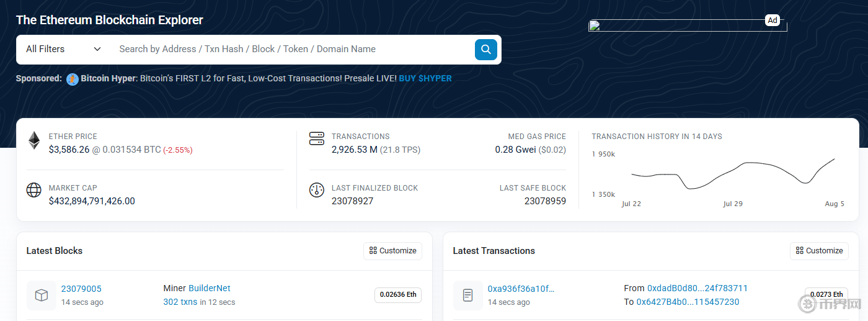Click the document icon for latest transaction
The height and width of the screenshot is (321, 868).
coord(468,296)
